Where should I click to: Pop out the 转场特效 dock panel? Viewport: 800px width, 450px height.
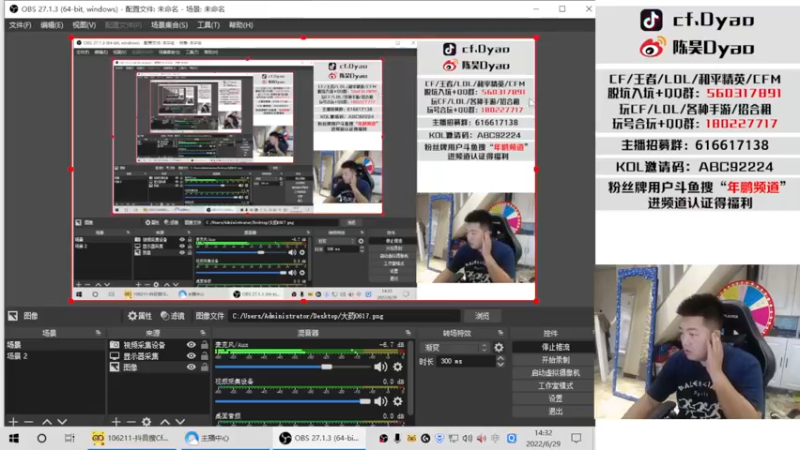tap(500, 333)
